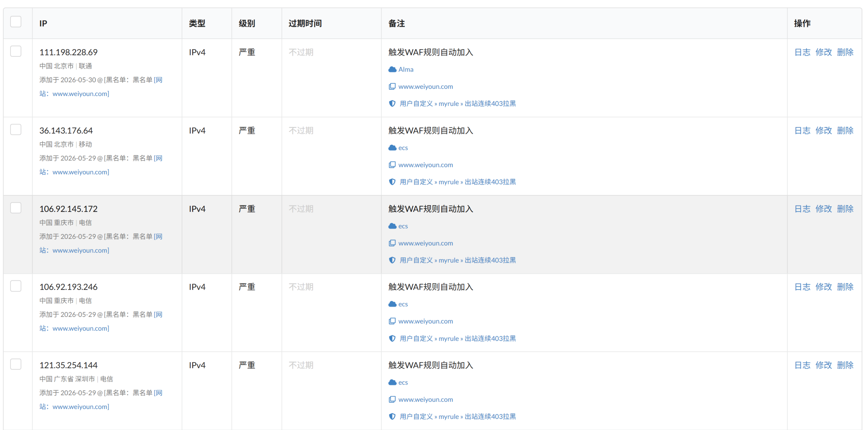This screenshot has width=868, height=430.
Task: Click 删除 for IP 106.92.145.172
Action: tap(845, 209)
